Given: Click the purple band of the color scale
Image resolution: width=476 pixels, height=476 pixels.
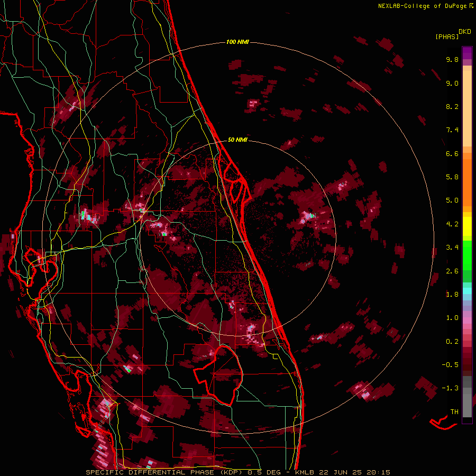Looking at the screenshot, I should pos(467,53).
